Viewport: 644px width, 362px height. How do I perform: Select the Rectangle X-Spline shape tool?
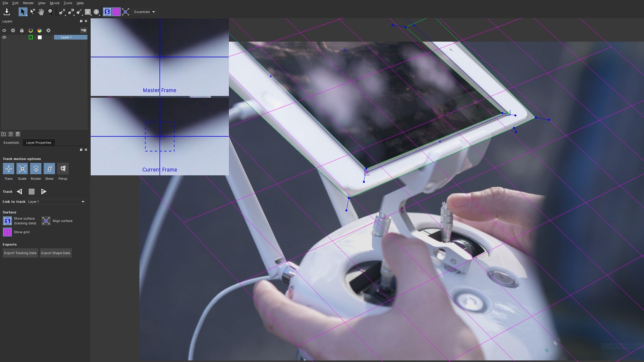[x=88, y=12]
